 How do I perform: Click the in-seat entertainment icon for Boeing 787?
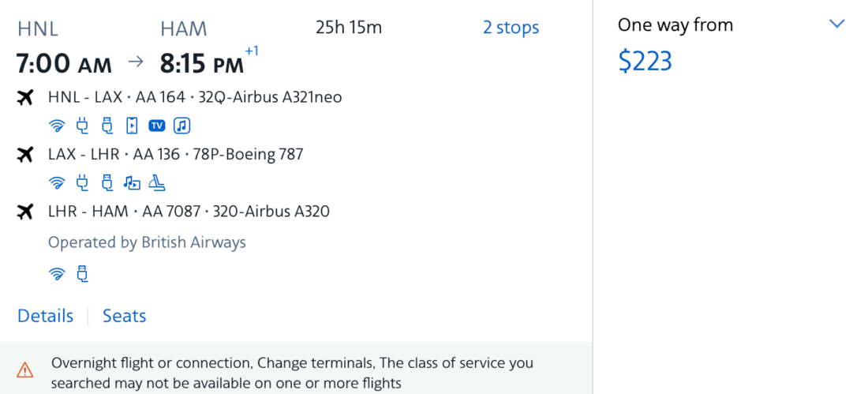(132, 183)
